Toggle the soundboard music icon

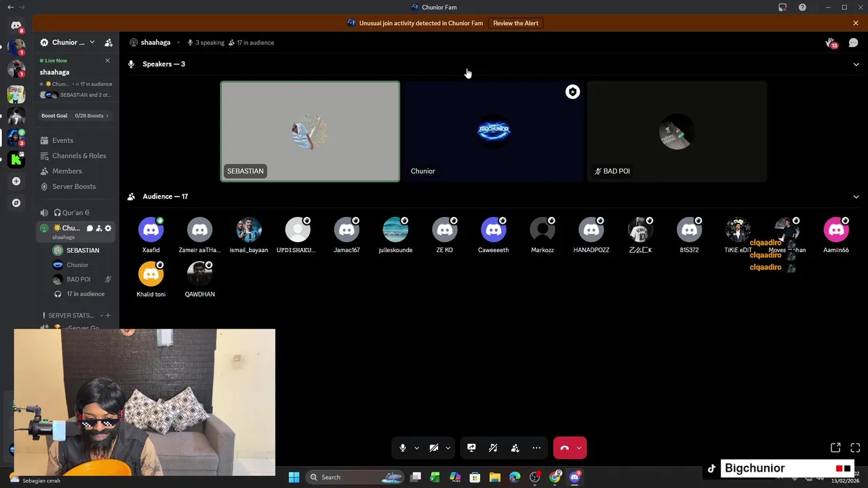click(x=493, y=448)
